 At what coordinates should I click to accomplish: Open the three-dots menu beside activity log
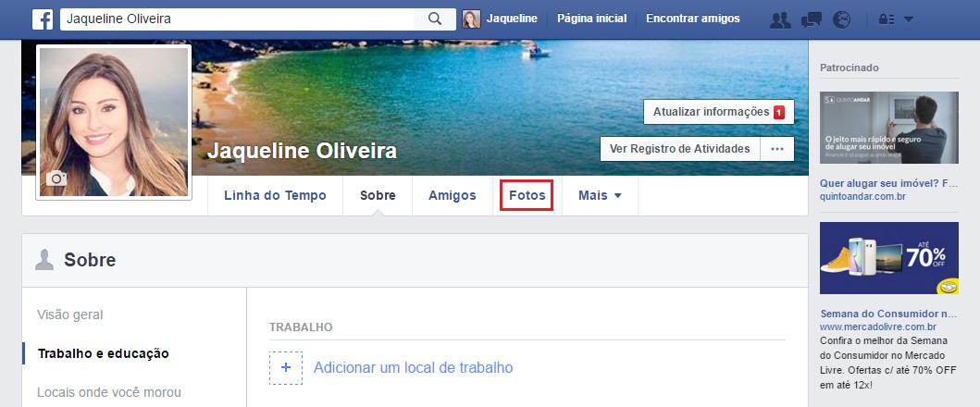pos(776,149)
